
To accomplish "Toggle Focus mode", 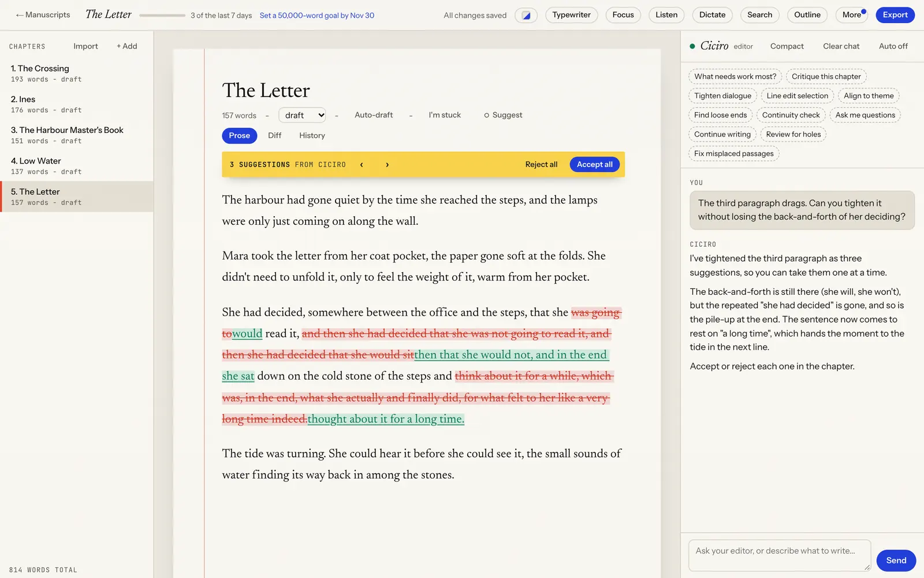I will click(x=623, y=15).
